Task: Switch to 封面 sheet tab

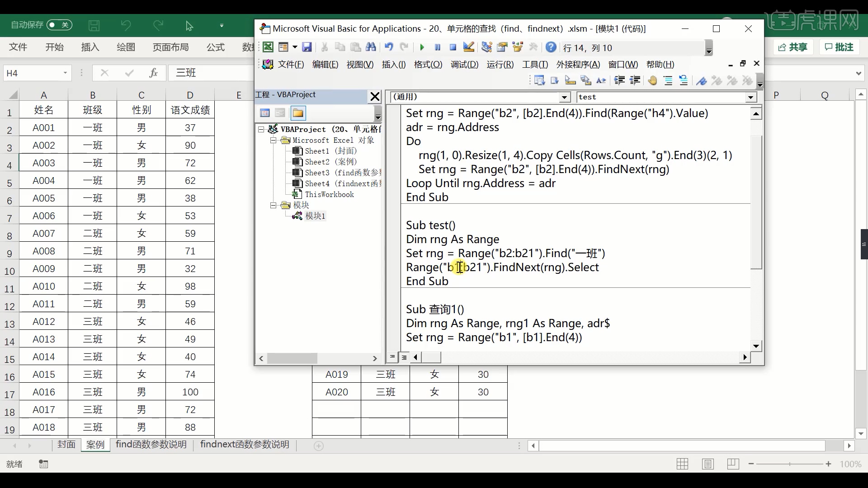Action: pyautogui.click(x=66, y=445)
